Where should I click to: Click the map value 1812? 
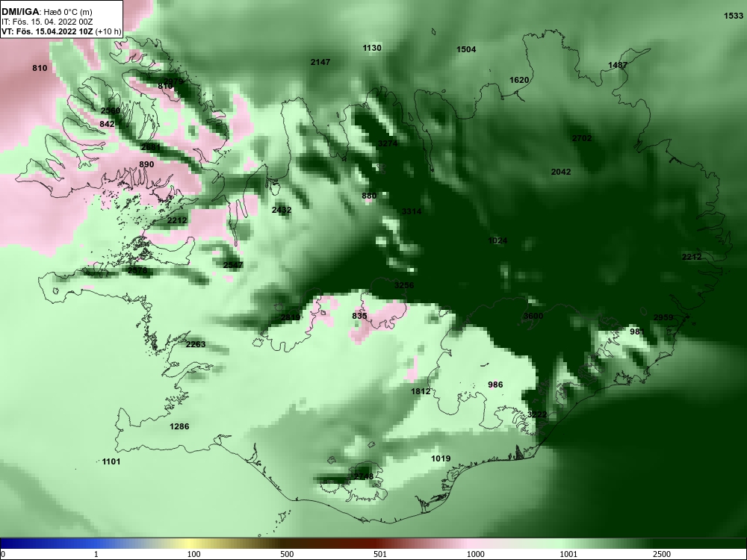tap(421, 391)
